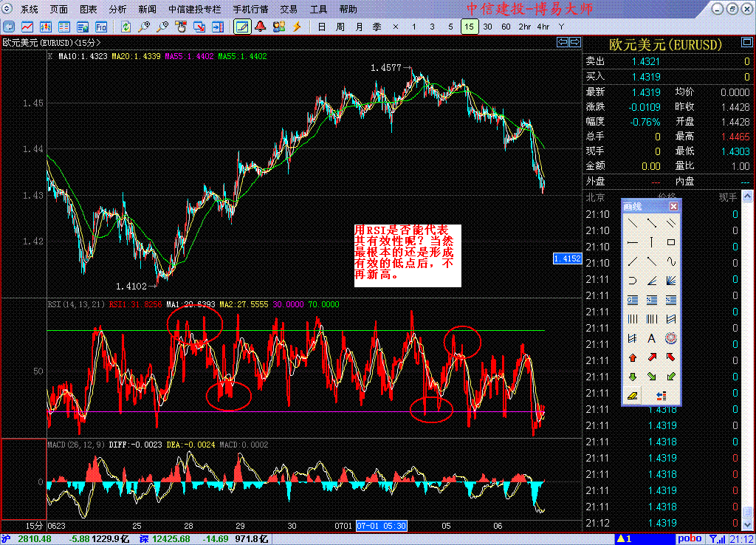Select the yellow eraser tool
Viewport: 756px width, 545px height.
633,396
